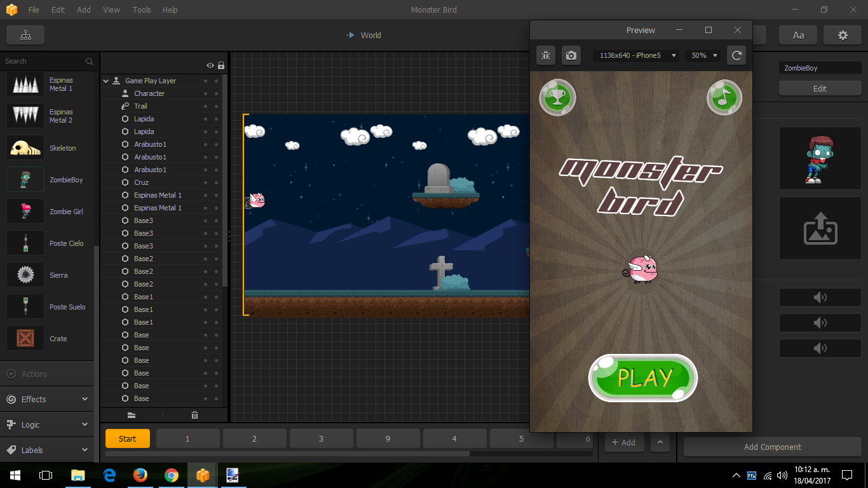Toggle the lock dot for the Trail row
Viewport: 868px width, 488px height.
(216, 106)
